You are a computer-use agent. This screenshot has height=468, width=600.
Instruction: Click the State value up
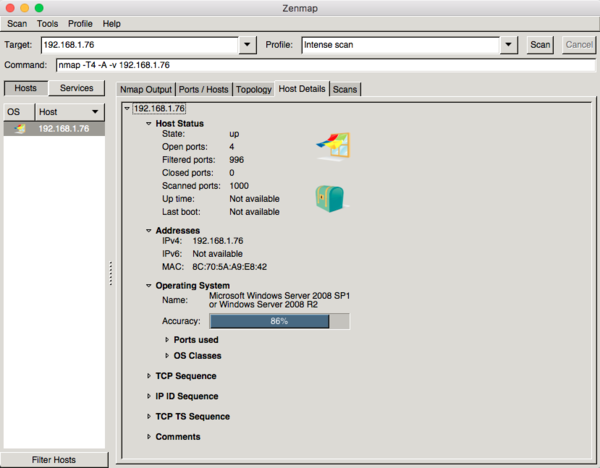pos(234,134)
